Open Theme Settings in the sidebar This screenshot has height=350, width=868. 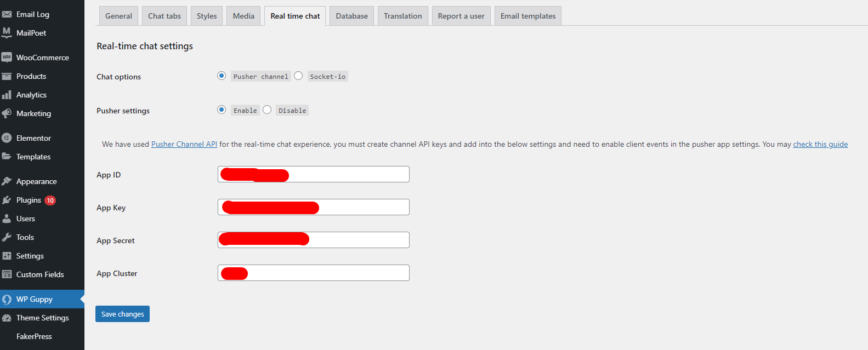[x=42, y=318]
